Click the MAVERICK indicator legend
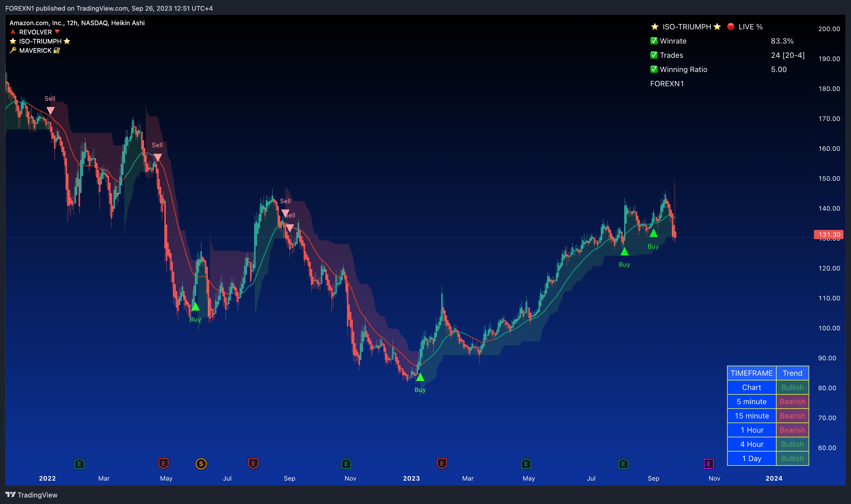Screen dimensions: 851x504 (x=35, y=50)
